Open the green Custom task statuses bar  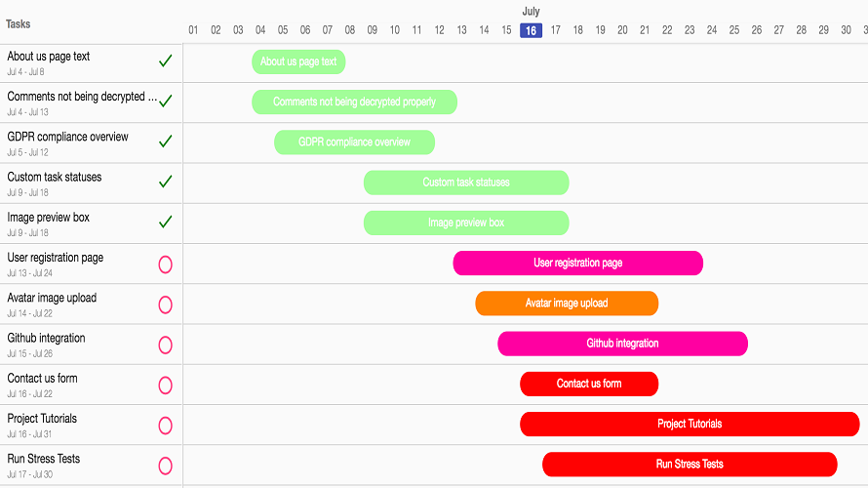[466, 183]
